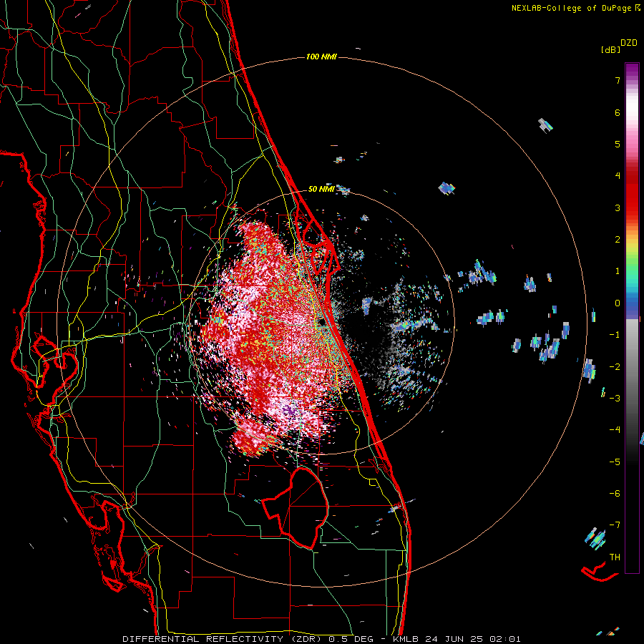Screen dimensions: 644x644
Task: Click the -5 value on the dB scale
Action: tap(615, 462)
